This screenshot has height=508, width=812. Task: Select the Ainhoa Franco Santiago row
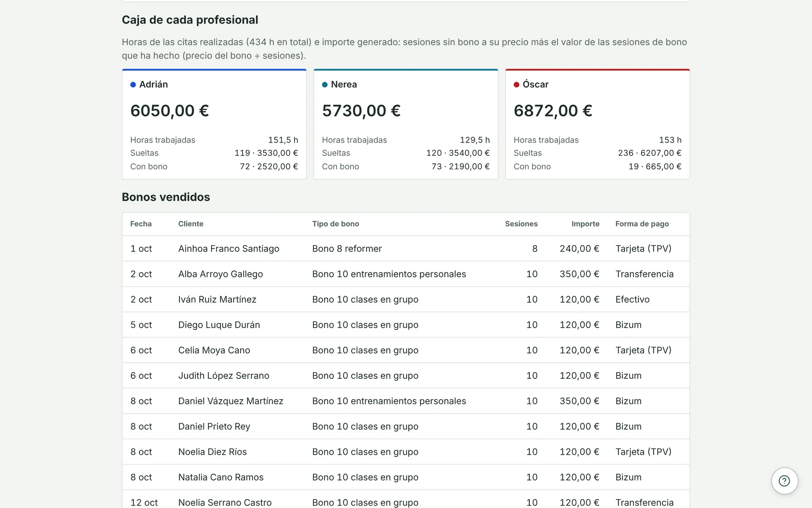(406, 248)
